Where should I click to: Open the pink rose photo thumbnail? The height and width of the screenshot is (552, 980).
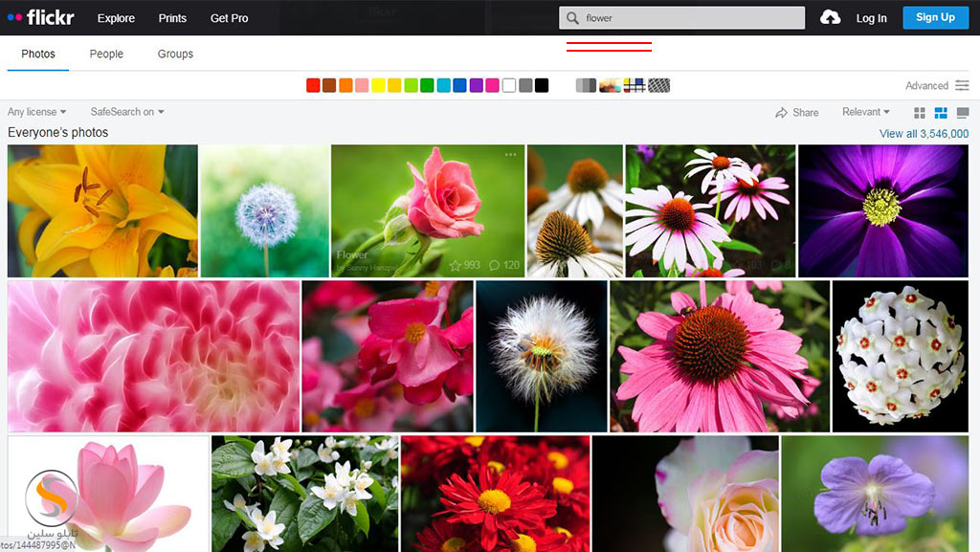tap(427, 210)
